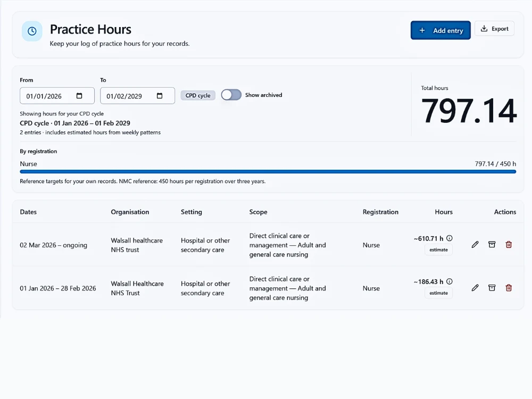
Task: Open the To date calendar picker icon
Action: coord(160,96)
